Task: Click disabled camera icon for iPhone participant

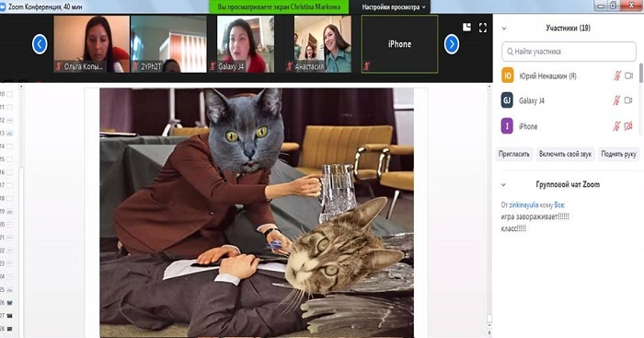Action: [628, 126]
